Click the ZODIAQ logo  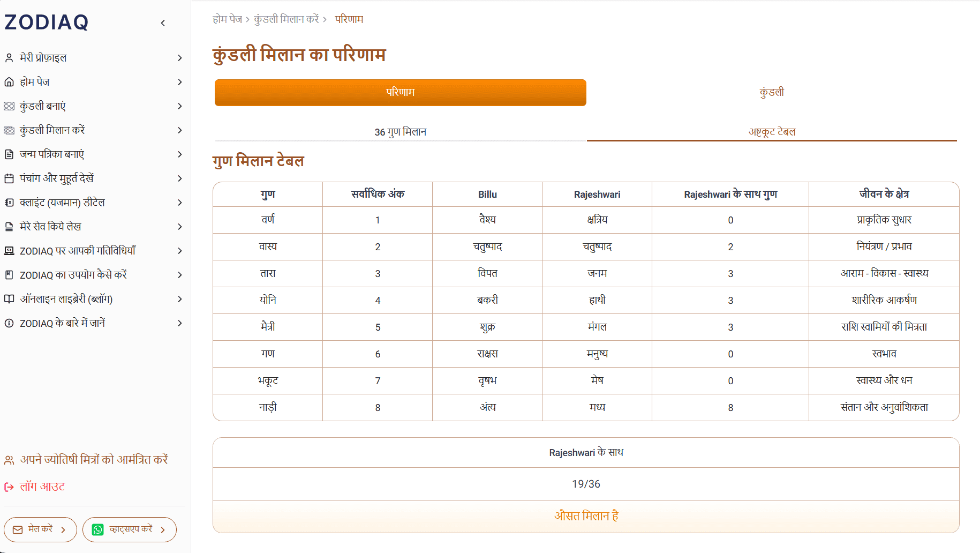click(x=46, y=22)
